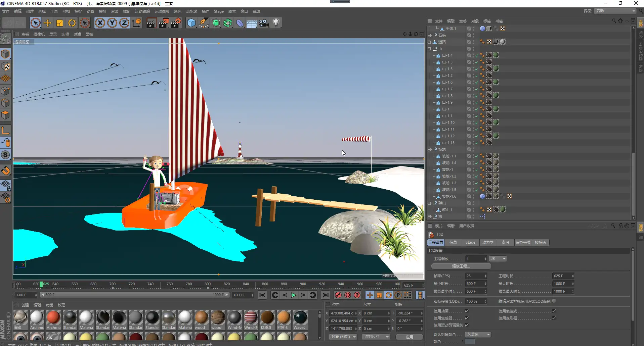Collapse the 山 group in object tree

(429, 49)
